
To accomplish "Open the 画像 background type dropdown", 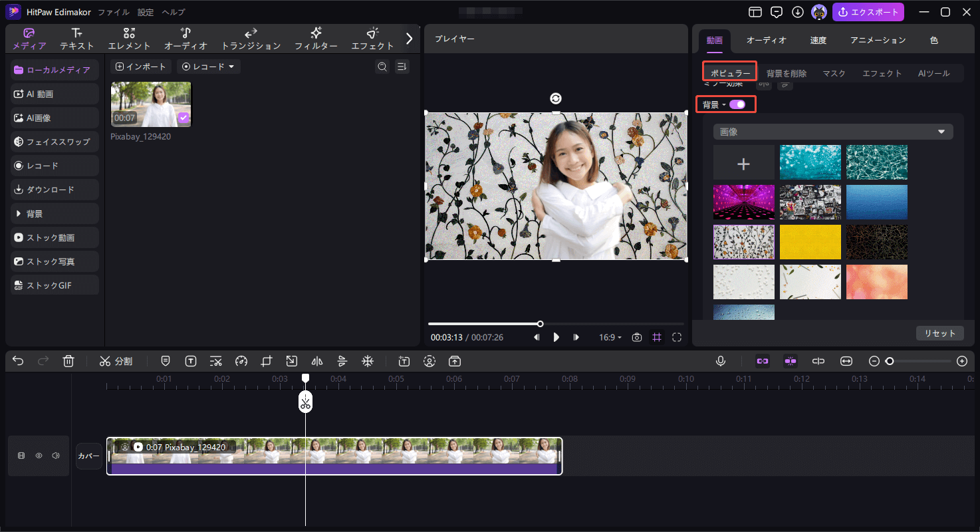I will click(x=833, y=132).
